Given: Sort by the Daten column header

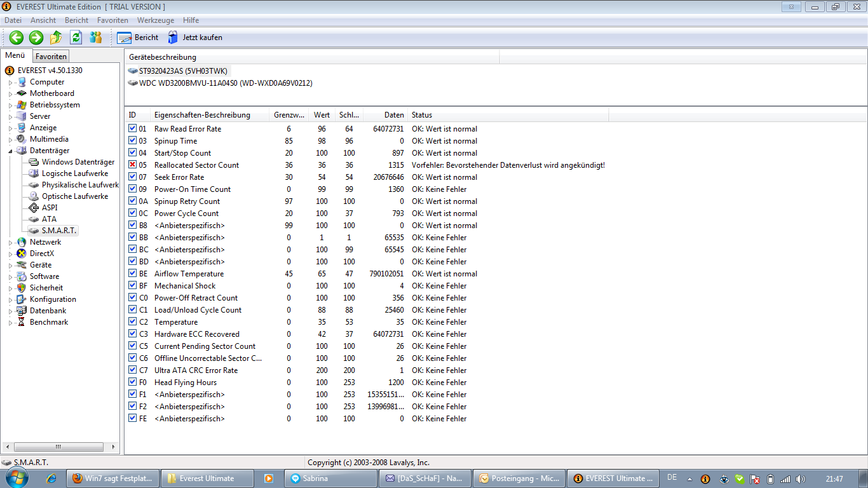Looking at the screenshot, I should (386, 115).
